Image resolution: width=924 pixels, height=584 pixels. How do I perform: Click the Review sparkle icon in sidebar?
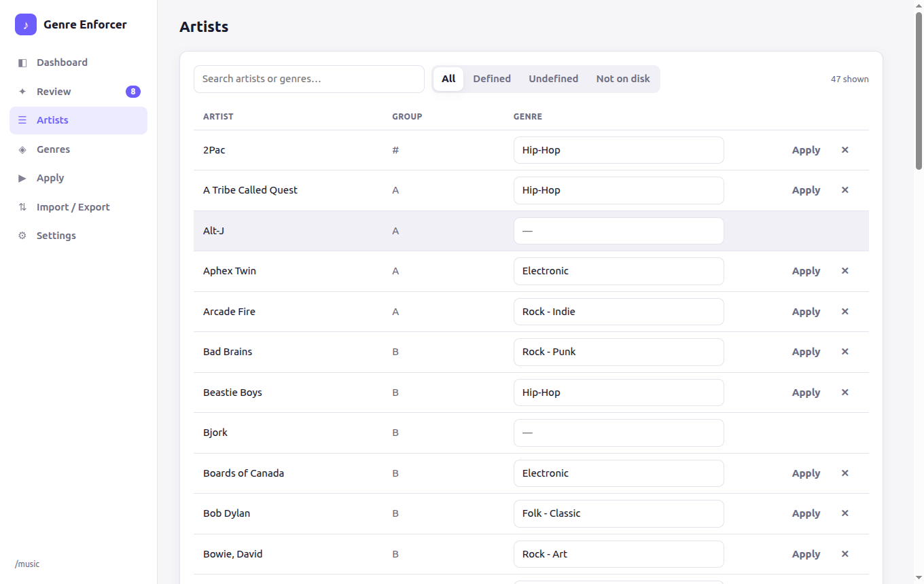pos(22,92)
